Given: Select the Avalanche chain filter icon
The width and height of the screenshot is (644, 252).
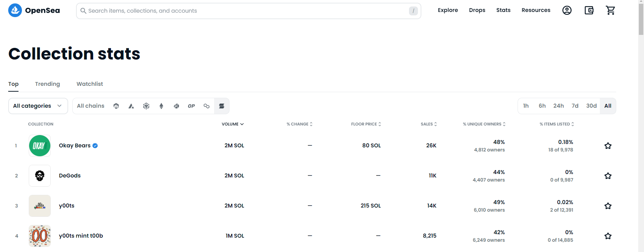Looking at the screenshot, I should pyautogui.click(x=131, y=106).
